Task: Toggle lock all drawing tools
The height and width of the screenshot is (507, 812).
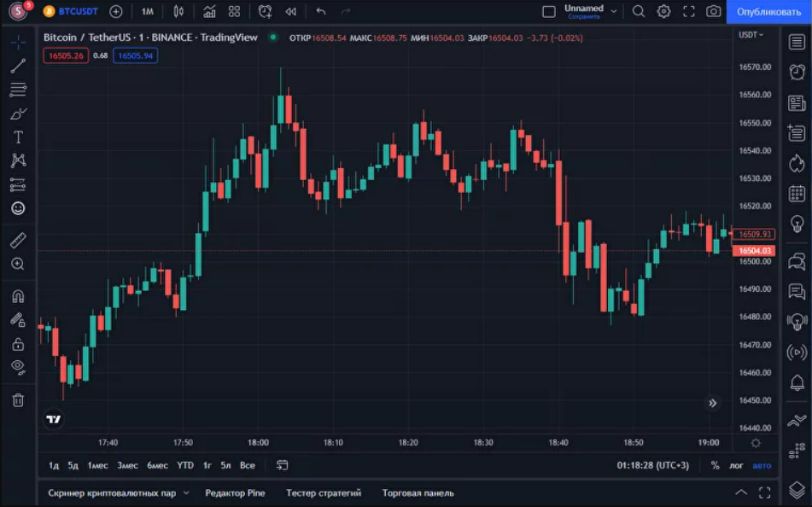Action: pyautogui.click(x=18, y=344)
